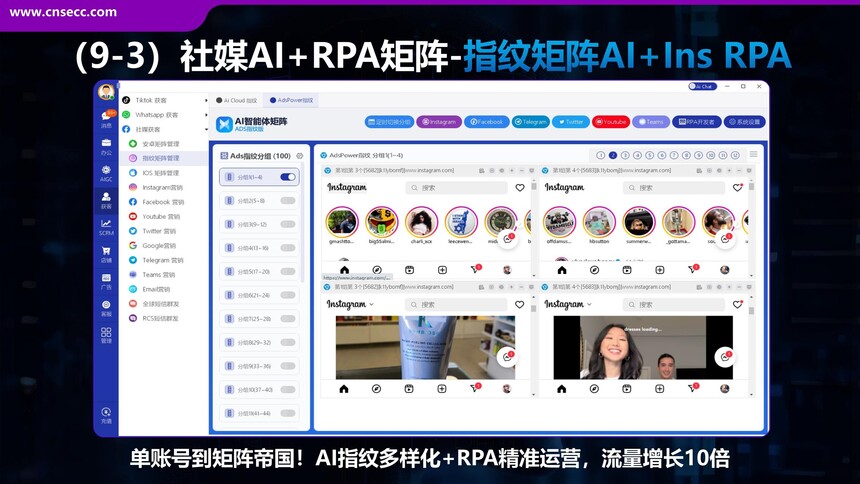Open the 办公 briefcase sidebar icon
Viewport: 860px width, 484px height.
[106, 146]
